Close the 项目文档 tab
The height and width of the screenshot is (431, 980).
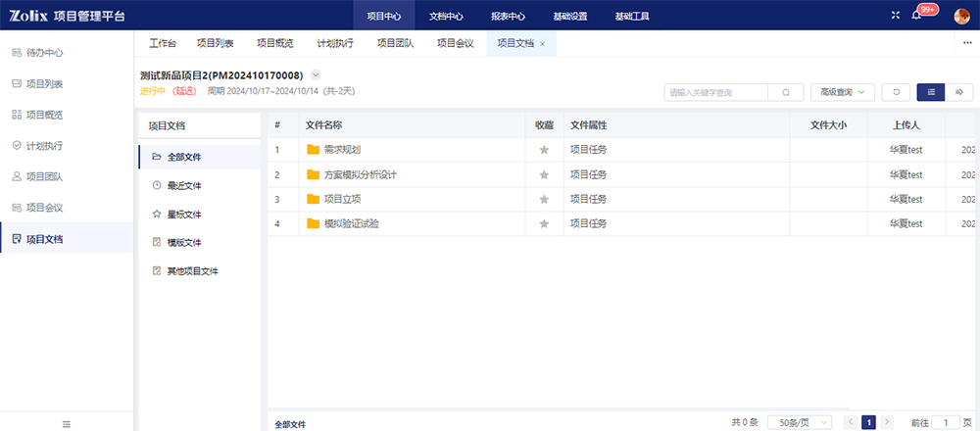[x=542, y=44]
